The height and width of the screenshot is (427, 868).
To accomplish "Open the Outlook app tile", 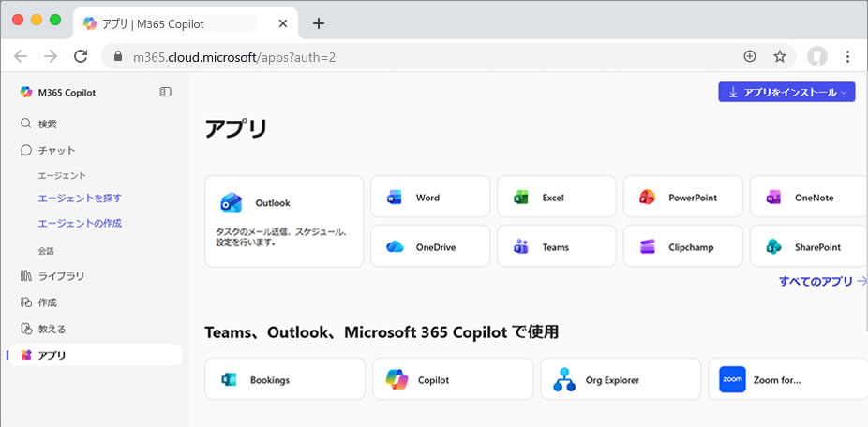I will click(x=283, y=220).
